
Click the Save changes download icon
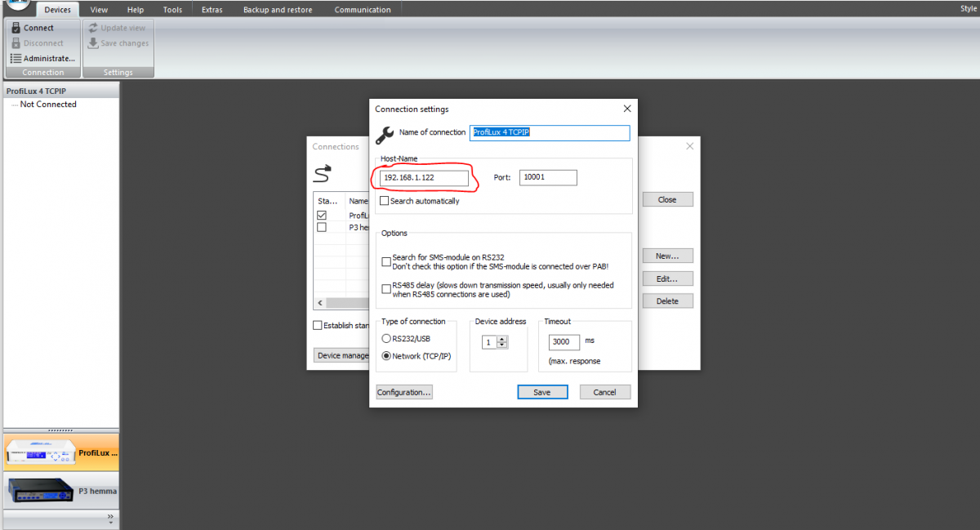tap(93, 43)
